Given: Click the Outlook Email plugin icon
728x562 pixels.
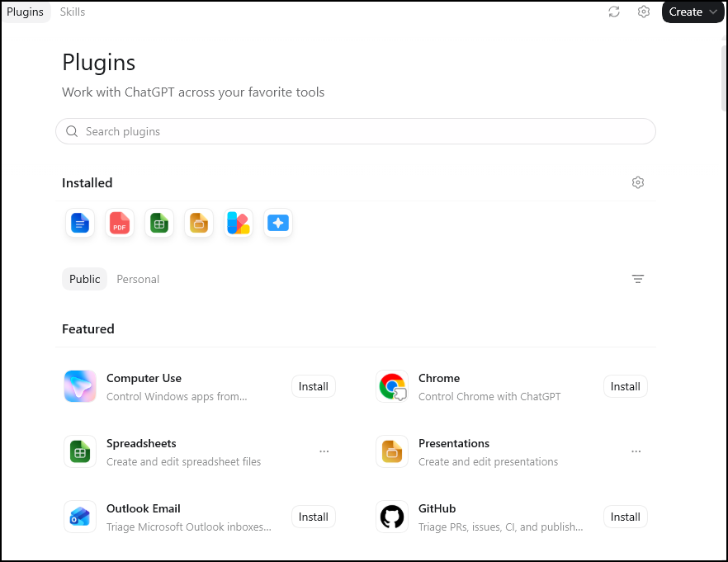Looking at the screenshot, I should (80, 517).
